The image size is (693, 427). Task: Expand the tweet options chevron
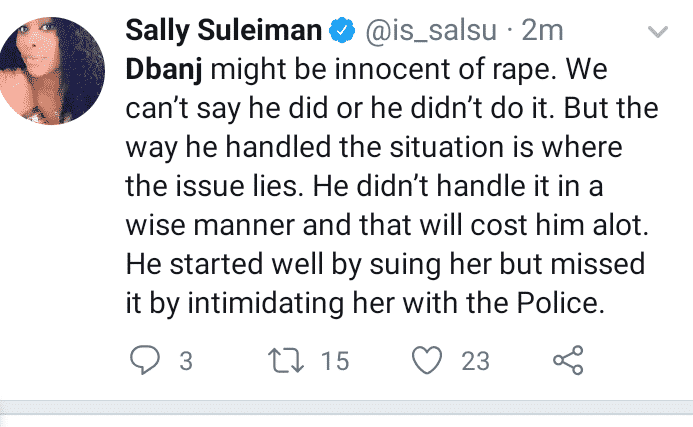point(657,32)
